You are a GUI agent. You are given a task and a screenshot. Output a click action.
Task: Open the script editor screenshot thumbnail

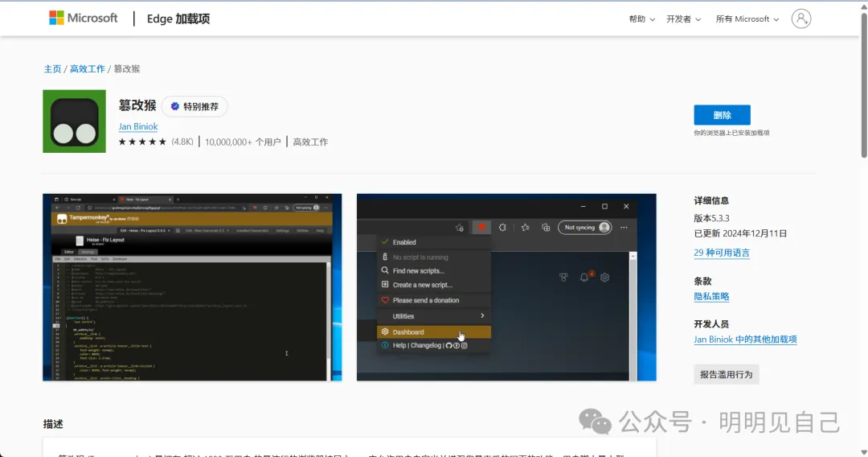point(192,287)
